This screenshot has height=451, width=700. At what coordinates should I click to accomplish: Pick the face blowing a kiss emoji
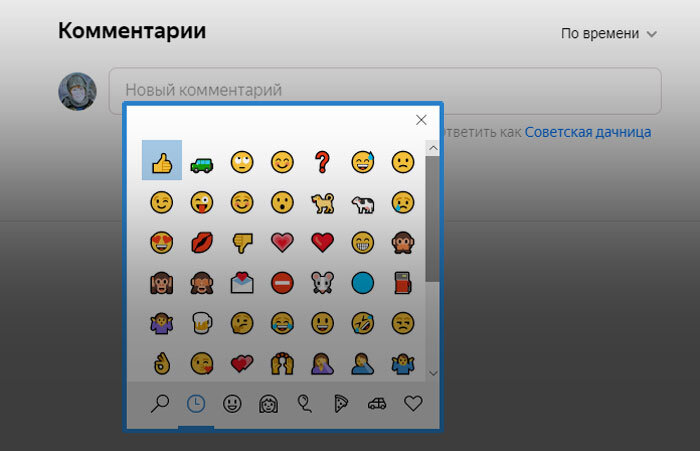pyautogui.click(x=202, y=363)
